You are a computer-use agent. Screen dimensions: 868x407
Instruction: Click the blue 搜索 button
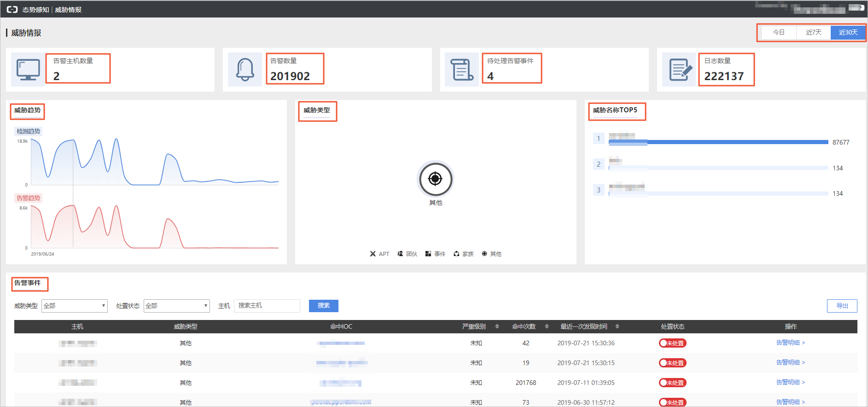[x=324, y=306]
